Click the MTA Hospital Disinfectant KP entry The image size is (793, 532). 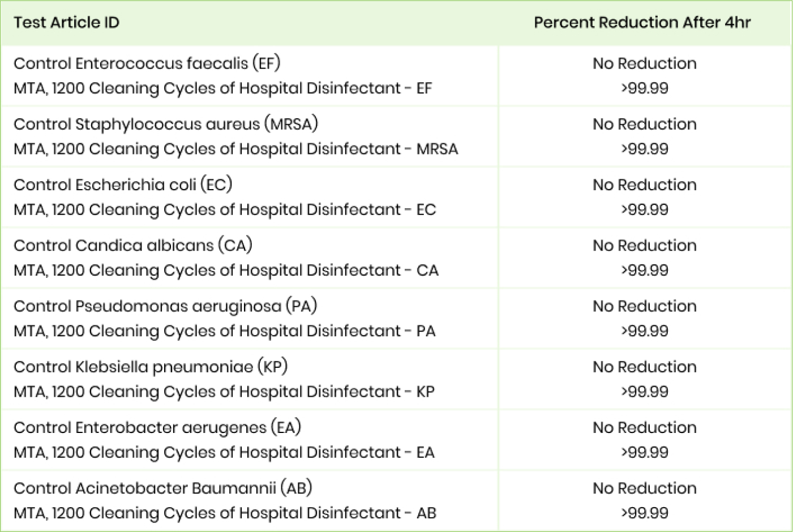(224, 392)
